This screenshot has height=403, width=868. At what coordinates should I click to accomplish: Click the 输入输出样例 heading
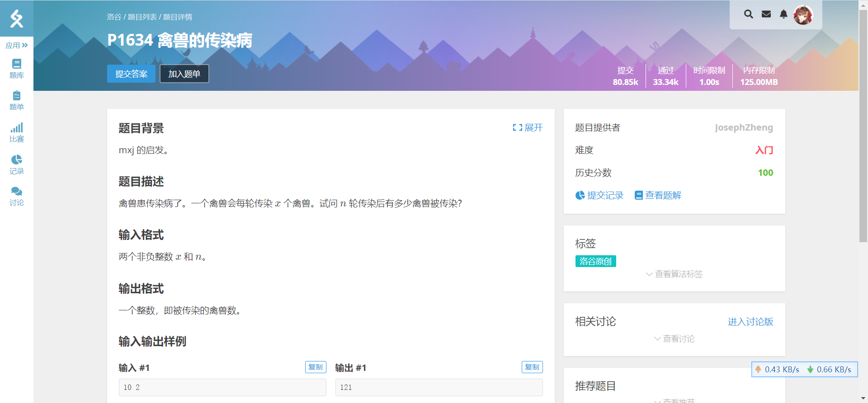[152, 342]
